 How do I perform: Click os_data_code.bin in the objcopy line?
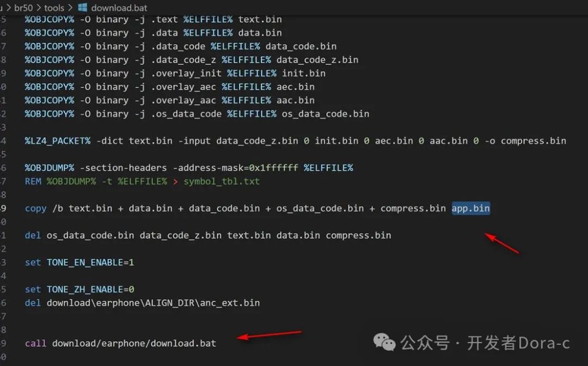325,114
